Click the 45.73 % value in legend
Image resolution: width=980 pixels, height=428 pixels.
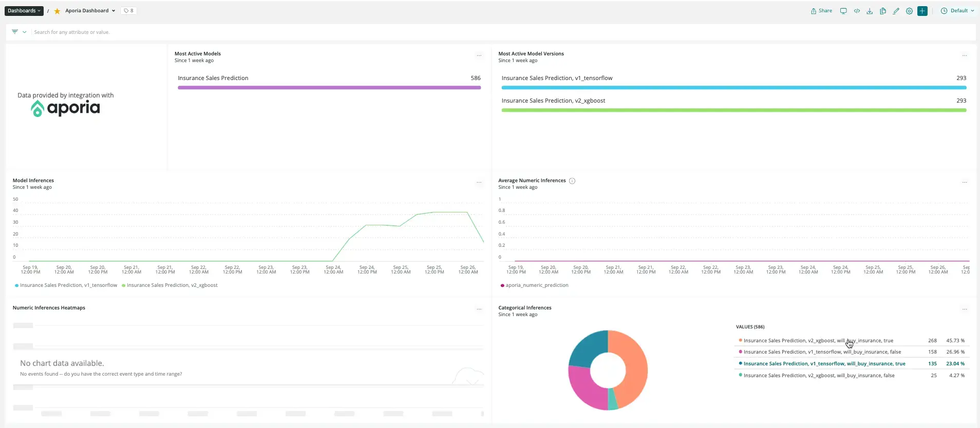[x=955, y=341]
